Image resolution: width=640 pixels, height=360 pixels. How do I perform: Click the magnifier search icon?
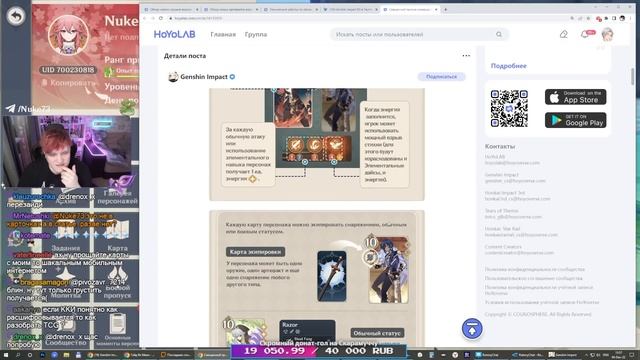[x=499, y=34]
